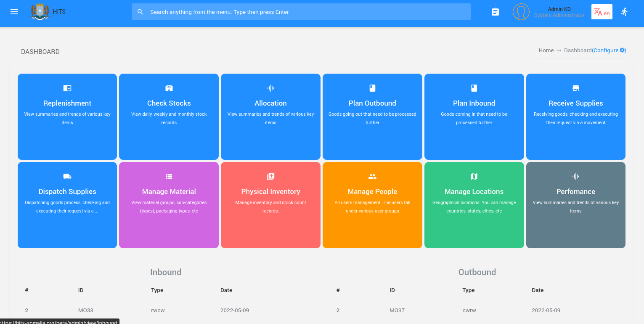
Task: Click the running person logout icon
Action: (624, 12)
